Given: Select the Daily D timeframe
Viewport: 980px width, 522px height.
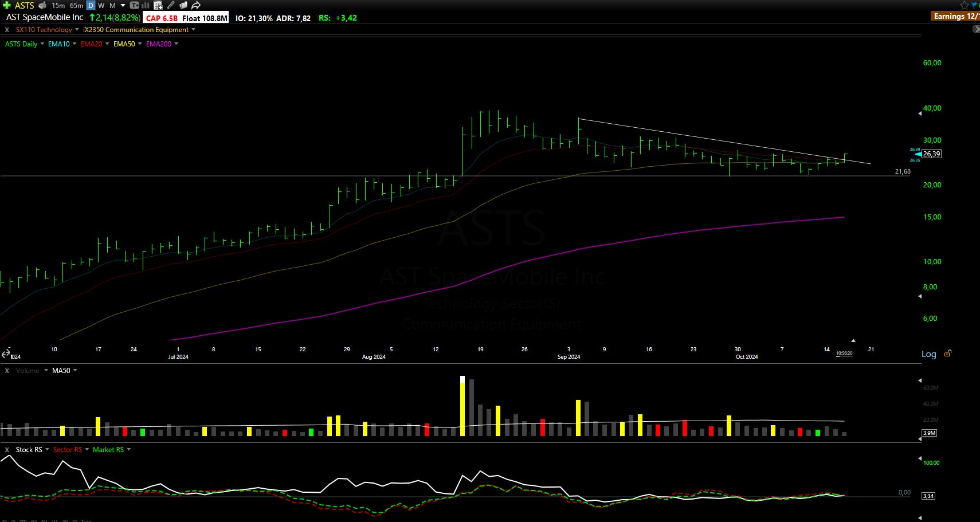Looking at the screenshot, I should click(x=91, y=5).
